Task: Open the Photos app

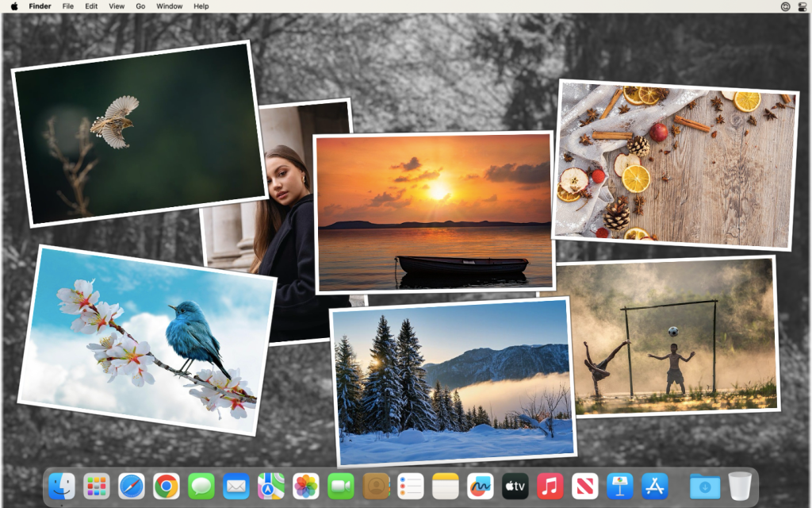Action: (306, 487)
